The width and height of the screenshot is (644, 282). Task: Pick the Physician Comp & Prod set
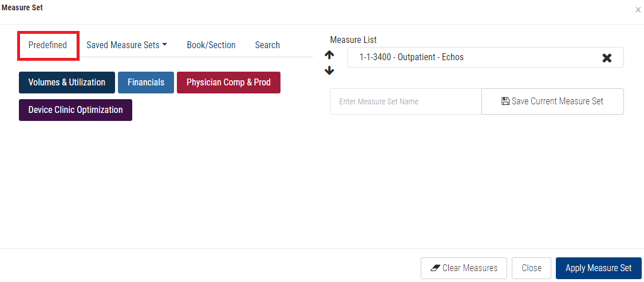point(228,83)
